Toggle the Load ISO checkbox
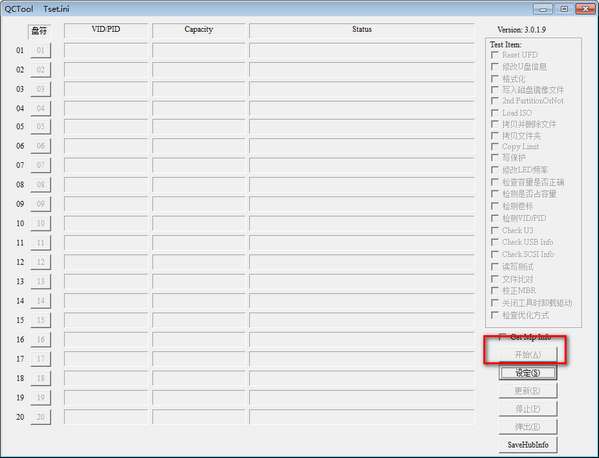599x458 pixels. pyautogui.click(x=495, y=113)
